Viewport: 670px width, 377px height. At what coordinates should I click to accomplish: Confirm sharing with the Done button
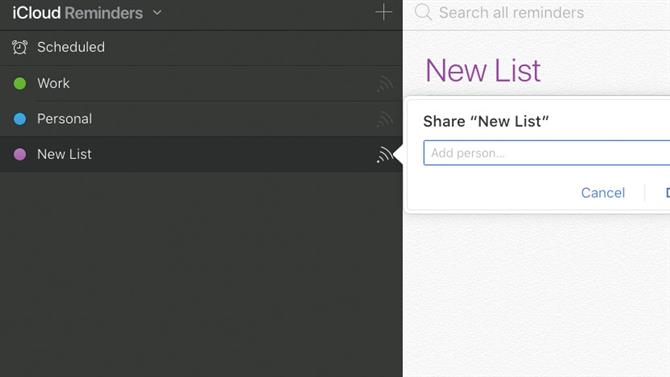(667, 193)
